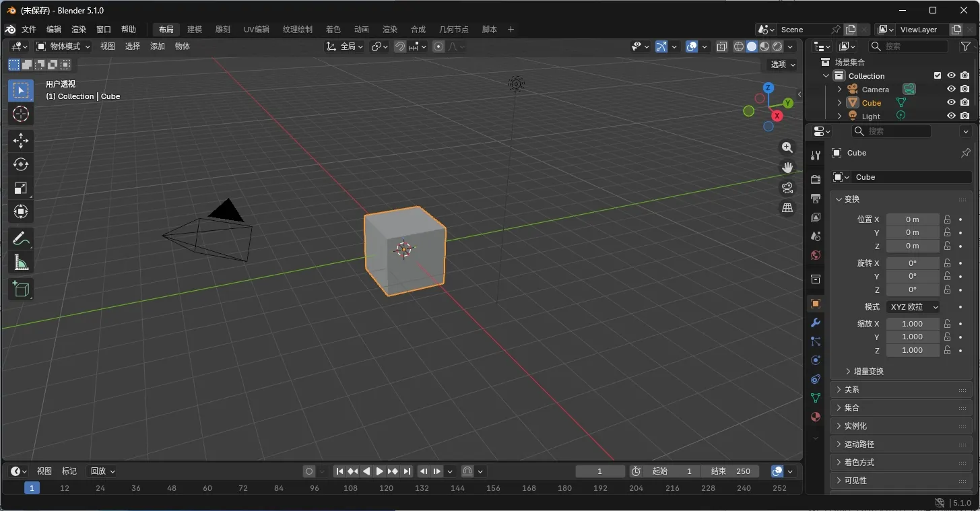980x511 pixels.
Task: Disable Cube render visibility camera icon
Action: 966,102
